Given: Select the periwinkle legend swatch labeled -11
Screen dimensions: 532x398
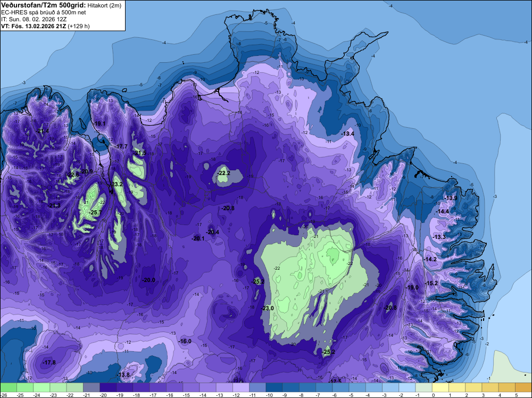Looking at the screenshot, I should coord(257,387).
